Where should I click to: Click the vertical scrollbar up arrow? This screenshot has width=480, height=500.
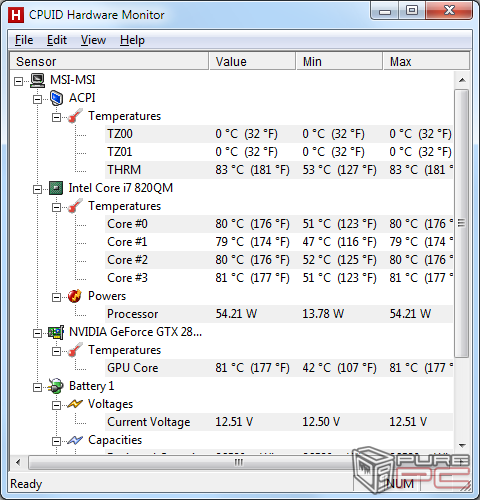click(x=462, y=80)
